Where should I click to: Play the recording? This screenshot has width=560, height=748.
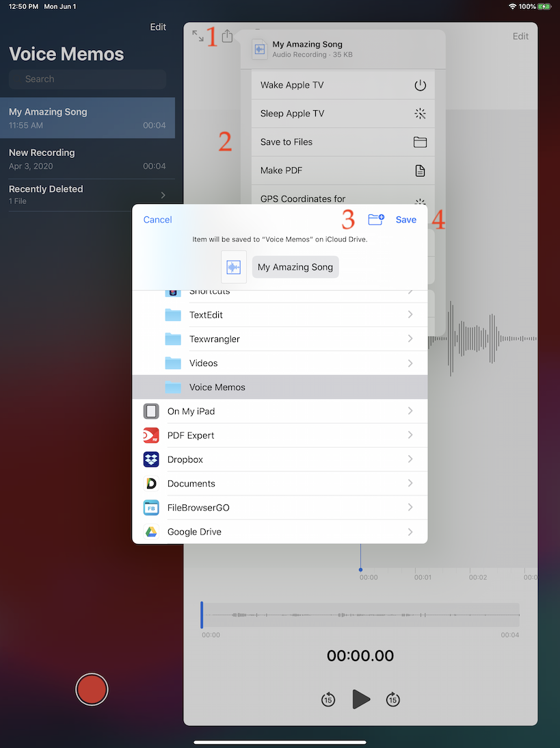click(361, 699)
